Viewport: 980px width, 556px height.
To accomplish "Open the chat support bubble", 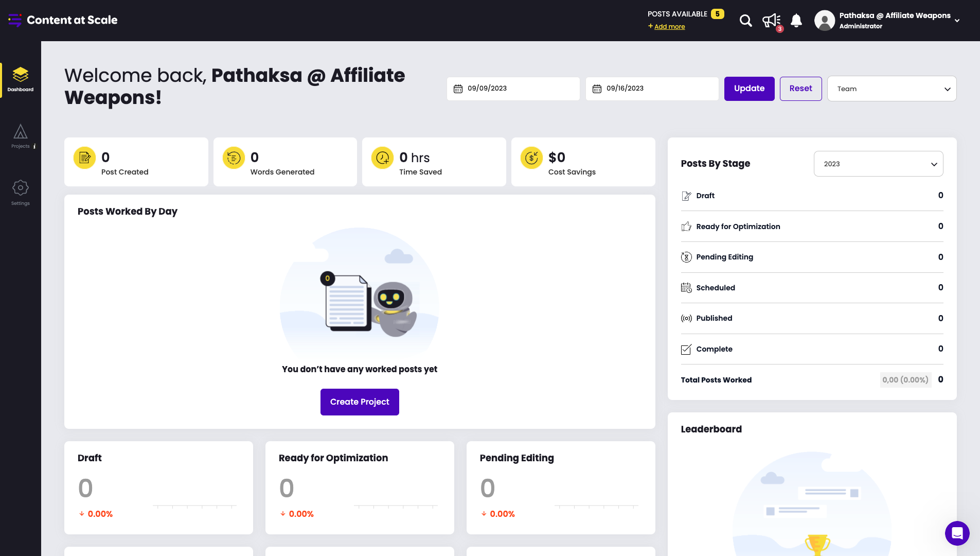I will click(957, 533).
